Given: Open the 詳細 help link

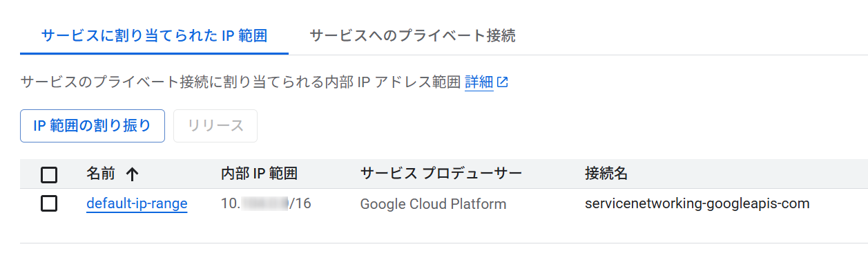Looking at the screenshot, I should point(479,82).
